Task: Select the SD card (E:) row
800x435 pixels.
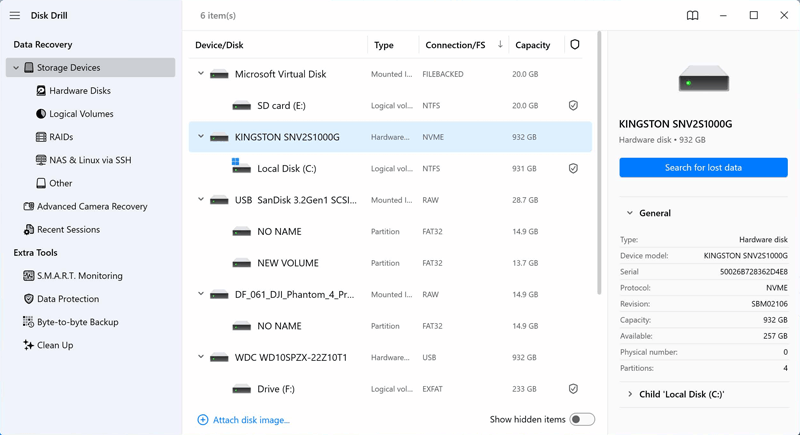Action: click(x=390, y=106)
